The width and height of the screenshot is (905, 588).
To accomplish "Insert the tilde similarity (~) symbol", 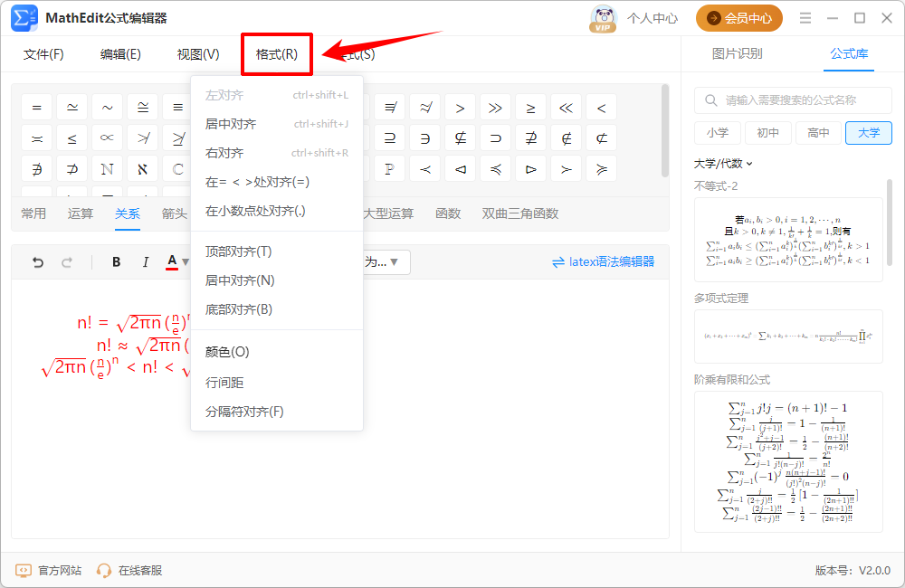I will pos(108,108).
